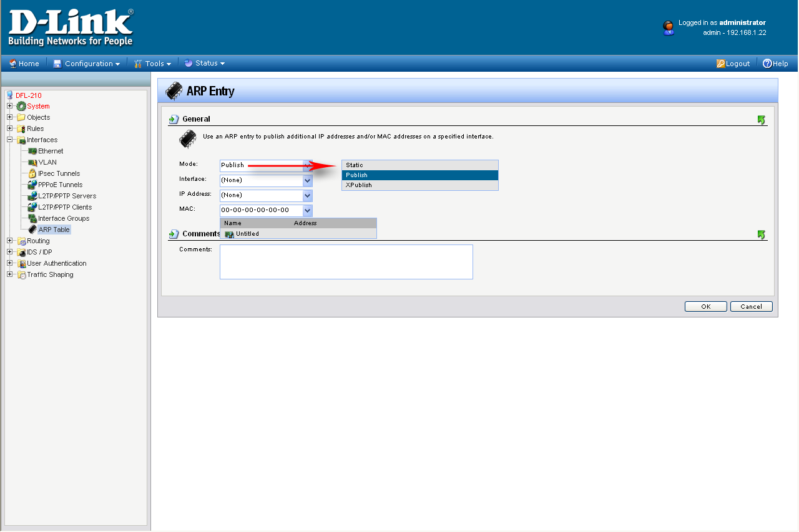Click the L2TP/PPTP Servers icon
This screenshot has width=799, height=532.
click(x=32, y=196)
